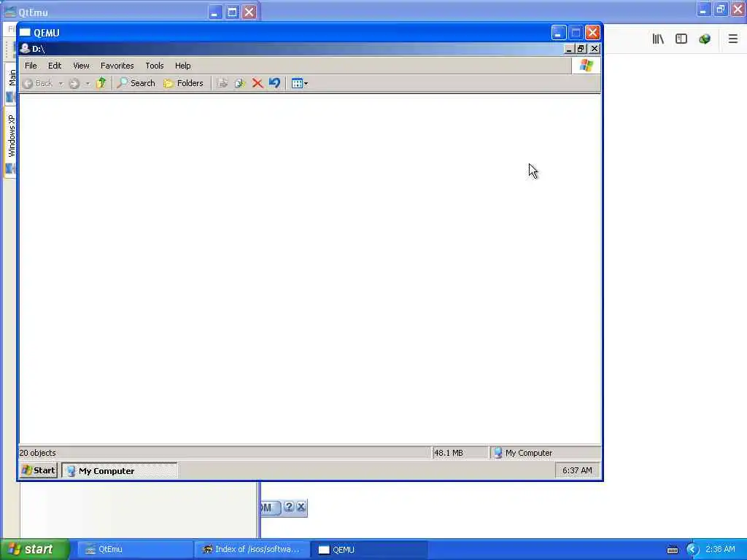The height and width of the screenshot is (560, 747).
Task: Toggle the Folders pane button
Action: click(183, 83)
